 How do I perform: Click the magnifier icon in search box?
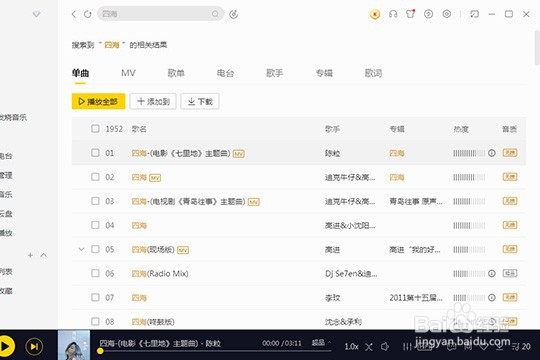click(215, 14)
